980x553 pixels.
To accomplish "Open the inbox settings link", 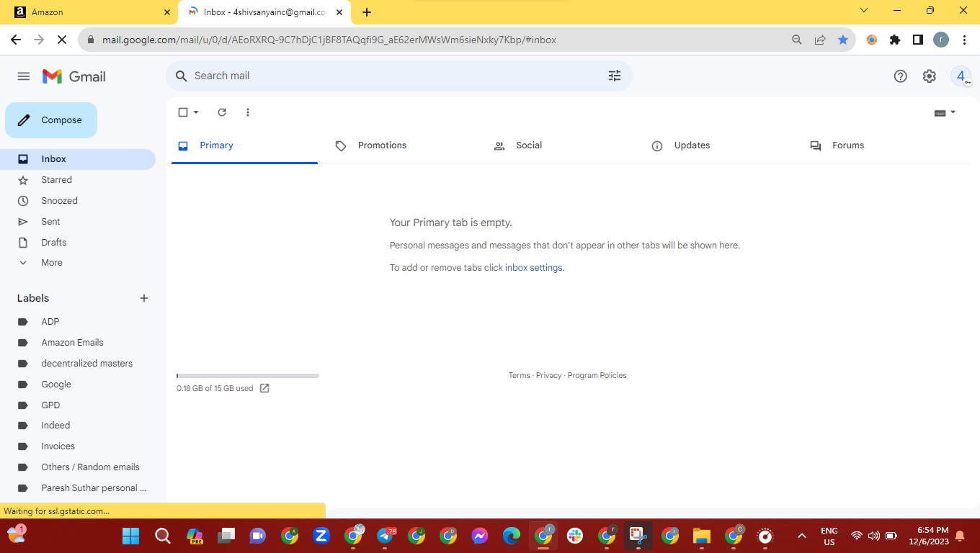I will tap(533, 268).
